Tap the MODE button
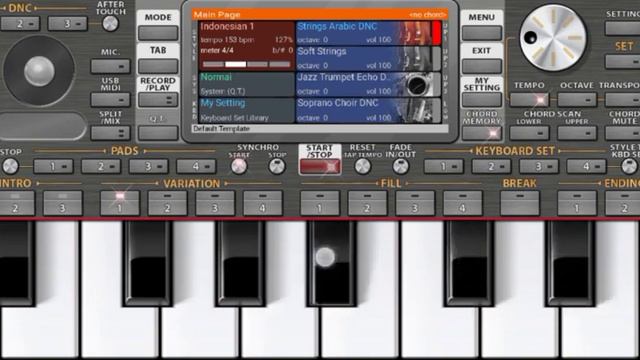The height and width of the screenshot is (360, 640). coord(158,33)
